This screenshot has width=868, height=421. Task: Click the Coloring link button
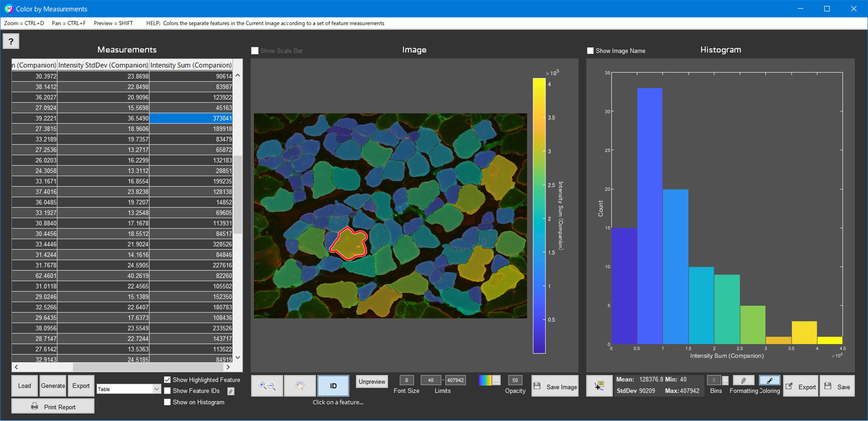coord(769,380)
